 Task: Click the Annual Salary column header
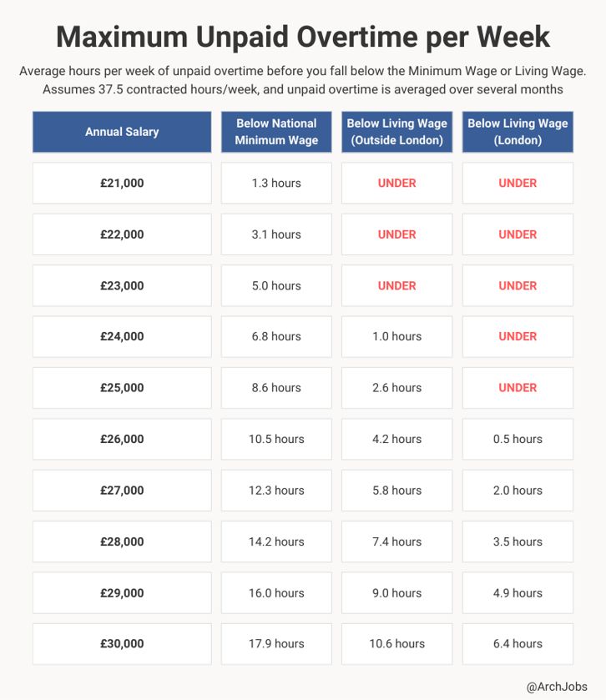pyautogui.click(x=122, y=132)
